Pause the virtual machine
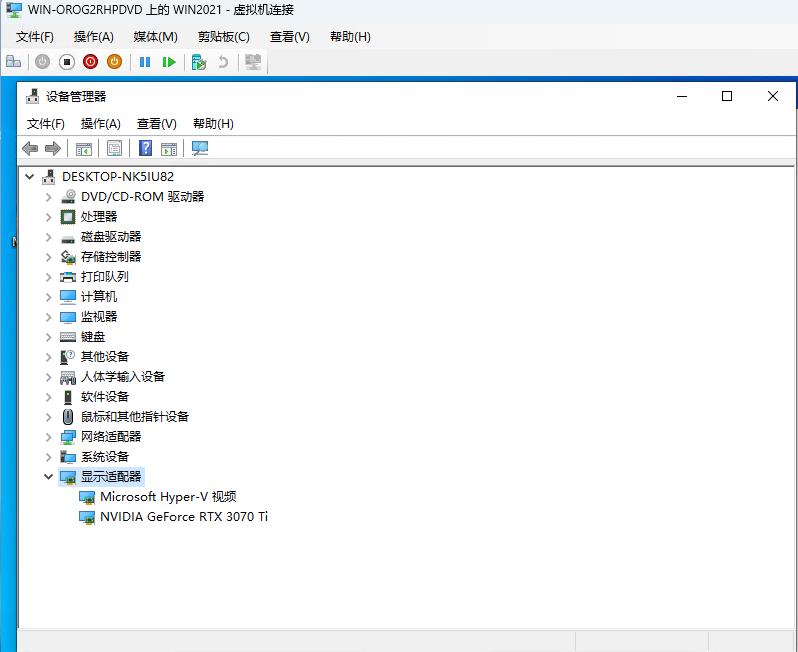 click(145, 62)
